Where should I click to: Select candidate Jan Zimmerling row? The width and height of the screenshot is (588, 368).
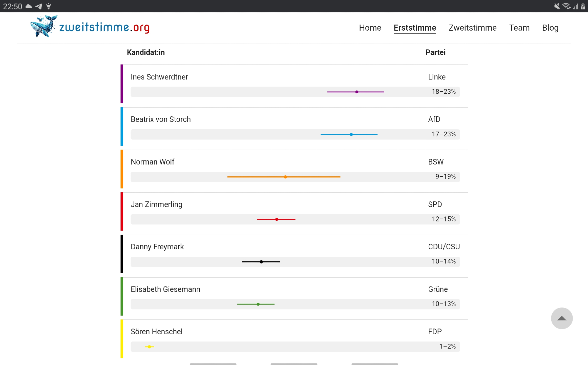coord(156,204)
